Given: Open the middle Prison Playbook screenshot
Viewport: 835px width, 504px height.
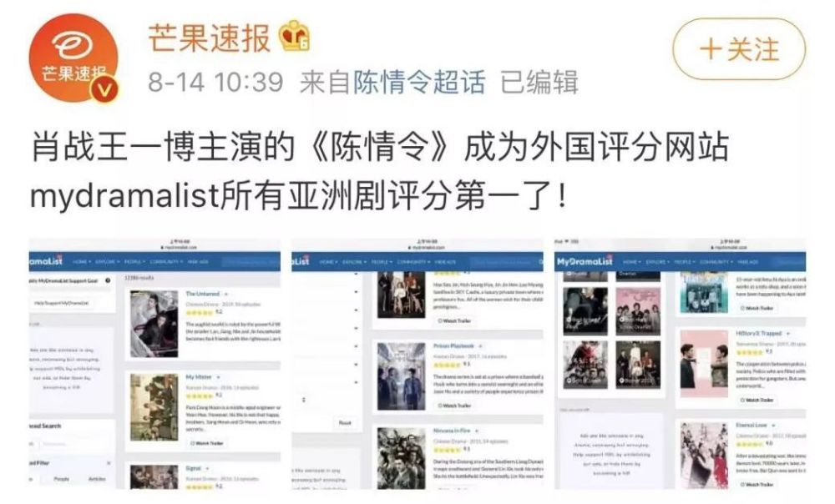Looking at the screenshot, I should 417,364.
